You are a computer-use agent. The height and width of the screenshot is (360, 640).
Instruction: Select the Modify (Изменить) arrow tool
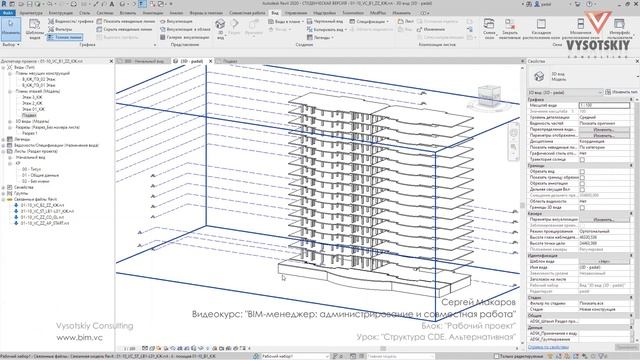coord(11,28)
